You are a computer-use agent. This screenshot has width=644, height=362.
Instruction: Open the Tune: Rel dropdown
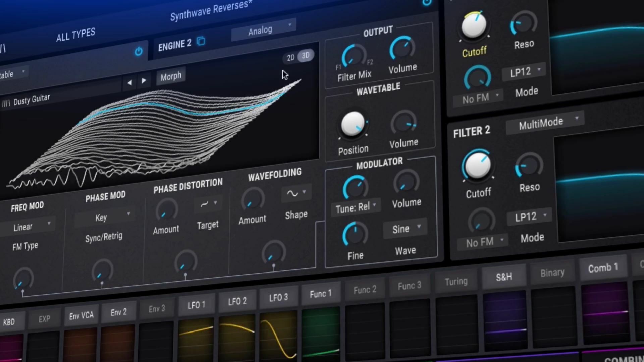[x=356, y=207]
